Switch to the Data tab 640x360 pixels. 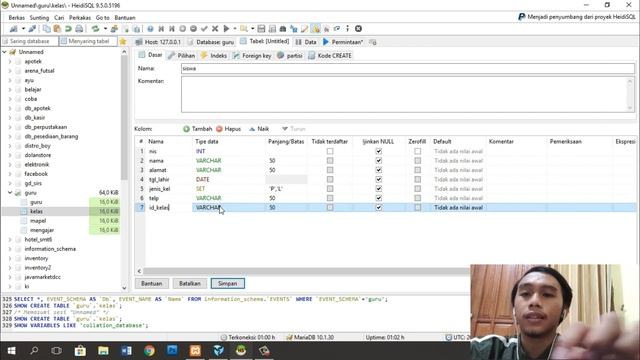(306, 42)
